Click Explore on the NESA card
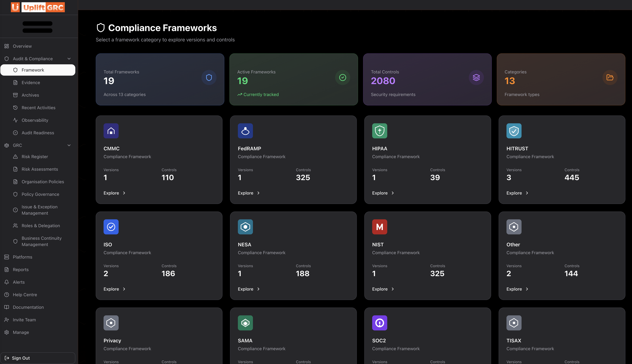Image resolution: width=632 pixels, height=364 pixels. point(249,289)
